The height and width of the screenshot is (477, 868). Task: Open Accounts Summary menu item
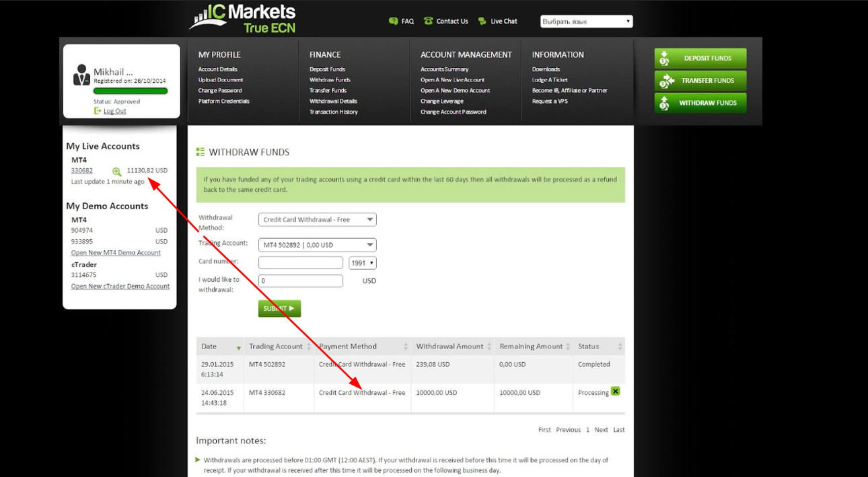(x=444, y=69)
